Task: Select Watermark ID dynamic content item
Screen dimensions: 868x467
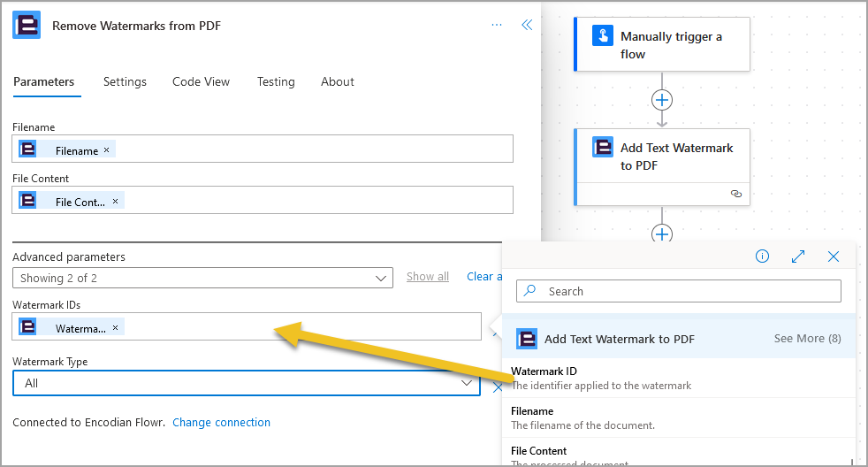Action: 679,378
